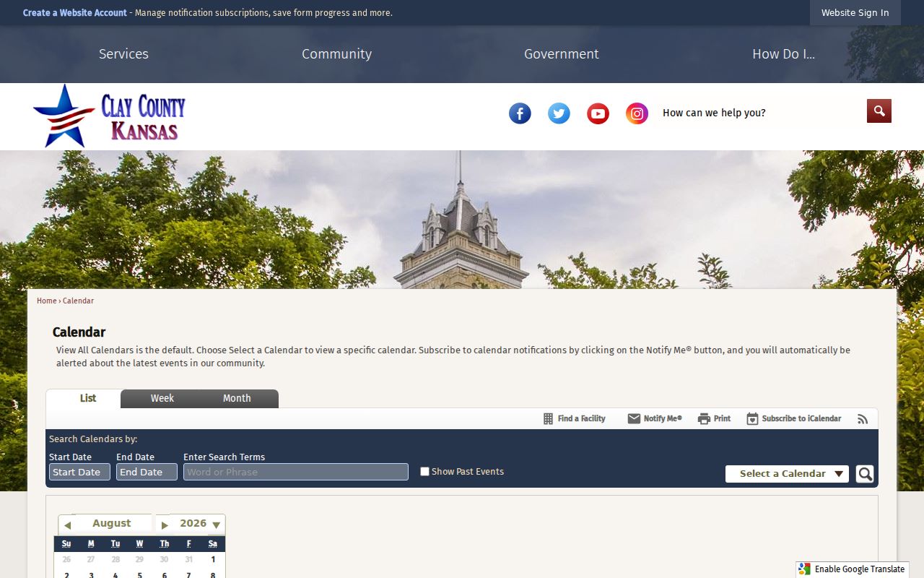The height and width of the screenshot is (578, 924).
Task: Open the 2026 year dropdown
Action: pyautogui.click(x=200, y=524)
